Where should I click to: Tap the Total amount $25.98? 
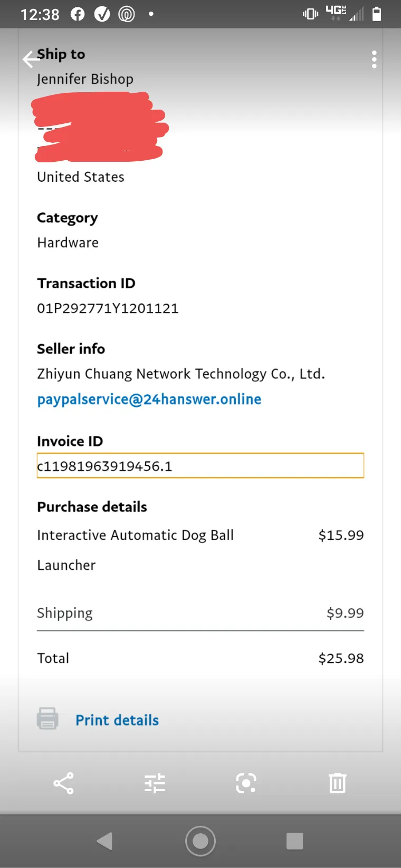point(341,658)
